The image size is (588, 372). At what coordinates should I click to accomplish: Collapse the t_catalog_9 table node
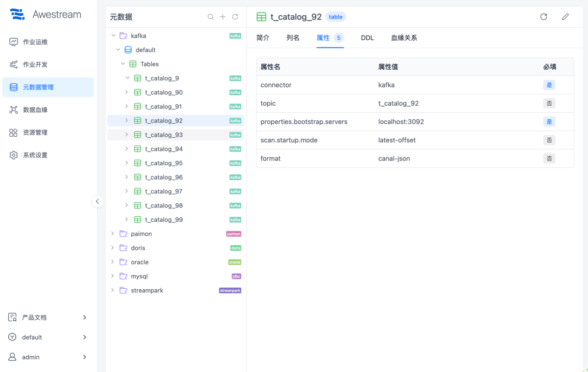coord(127,78)
